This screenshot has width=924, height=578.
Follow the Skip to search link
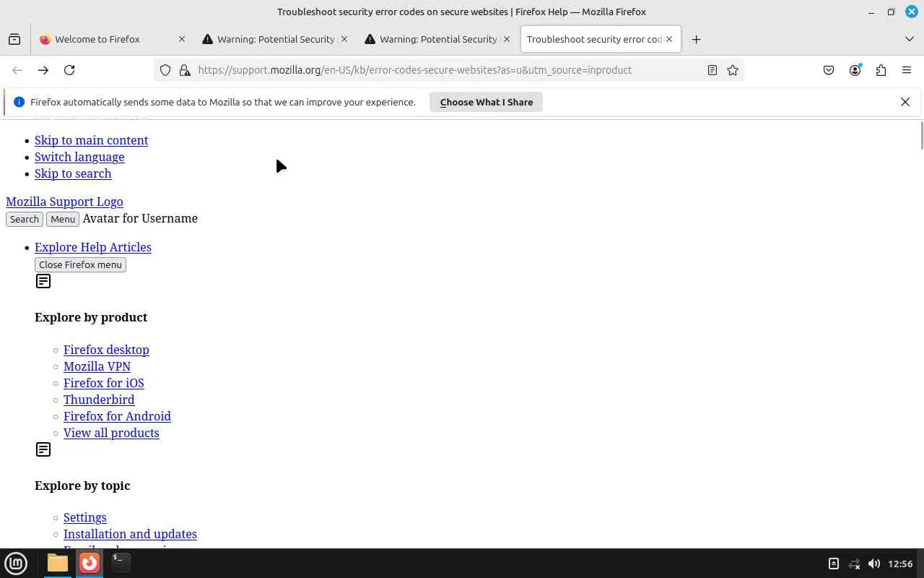click(x=73, y=173)
